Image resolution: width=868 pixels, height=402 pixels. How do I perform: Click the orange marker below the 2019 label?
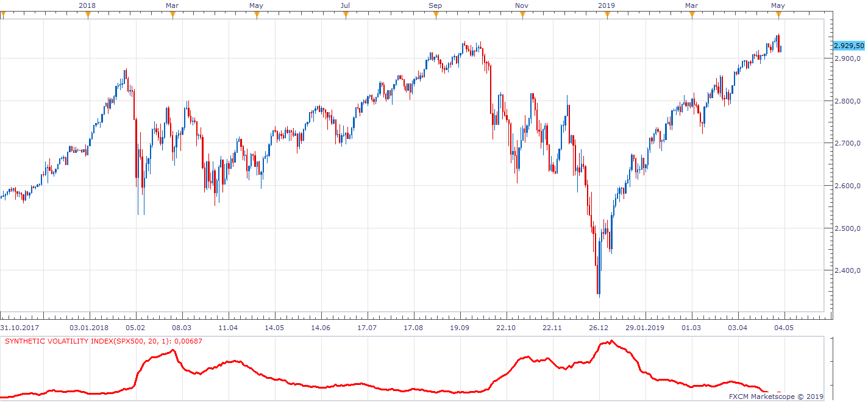click(607, 15)
